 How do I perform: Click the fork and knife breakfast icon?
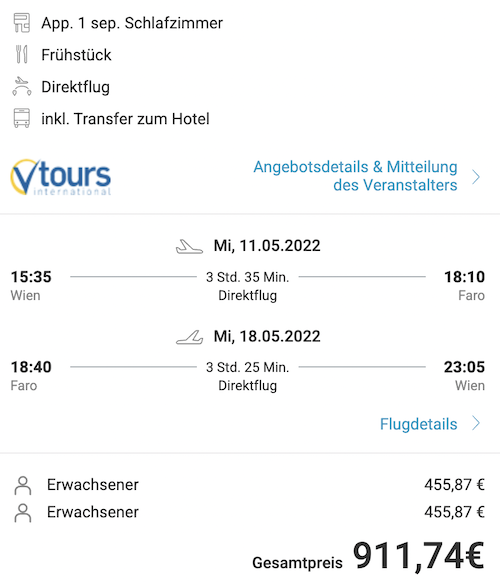(x=22, y=55)
